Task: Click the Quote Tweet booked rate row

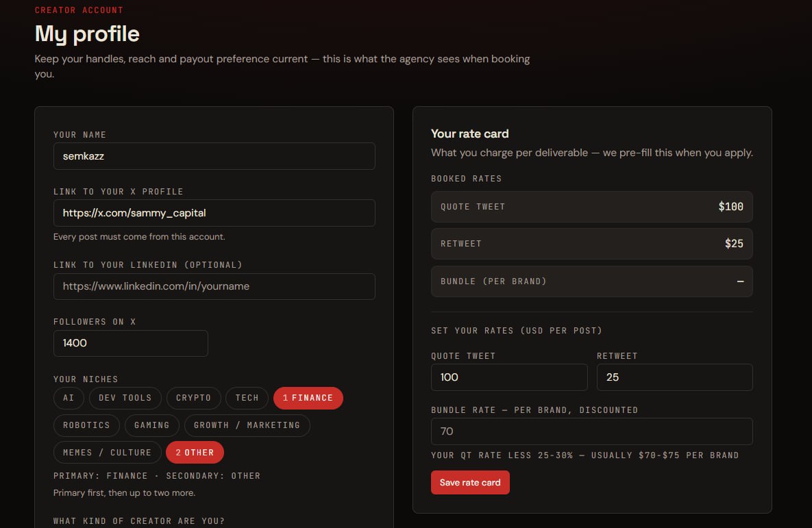Action: [591, 207]
